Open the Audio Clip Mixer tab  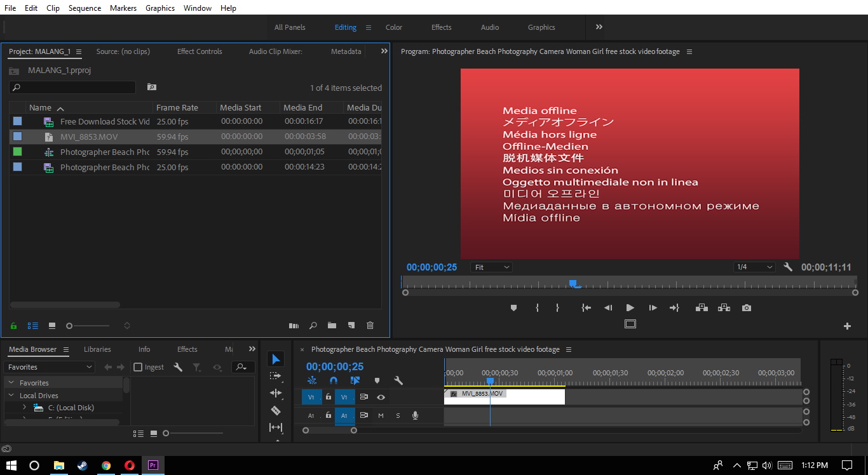[276, 51]
